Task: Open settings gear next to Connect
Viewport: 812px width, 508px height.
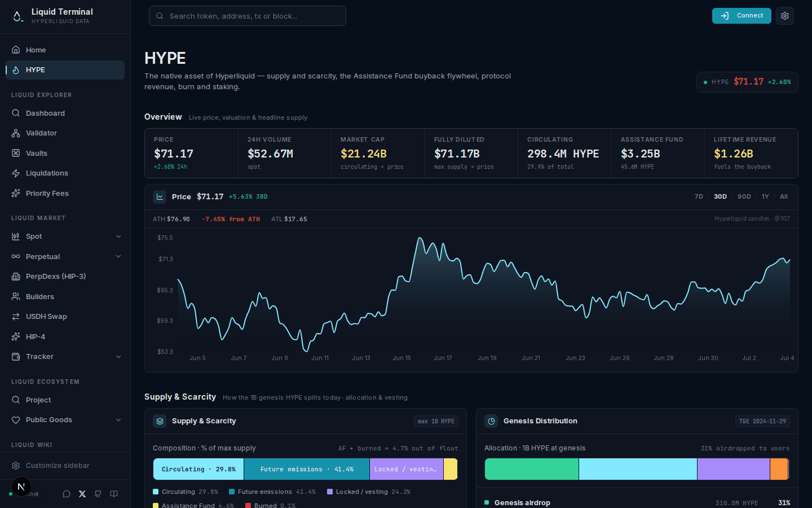Action: (x=785, y=16)
